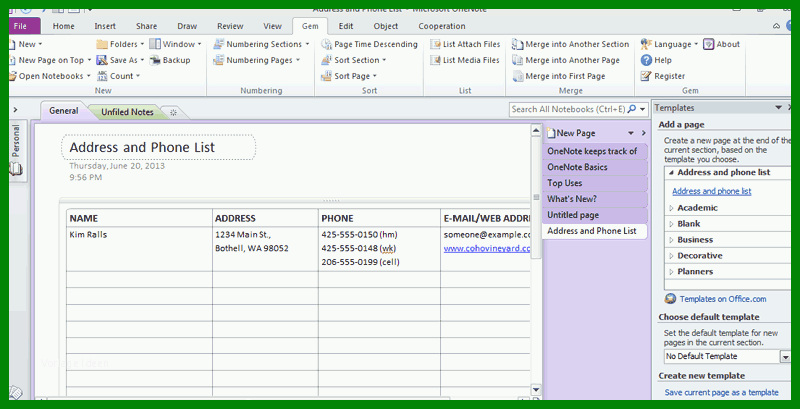This screenshot has height=409, width=800.
Task: Open the search scope dropdown arrow
Action: (x=642, y=109)
